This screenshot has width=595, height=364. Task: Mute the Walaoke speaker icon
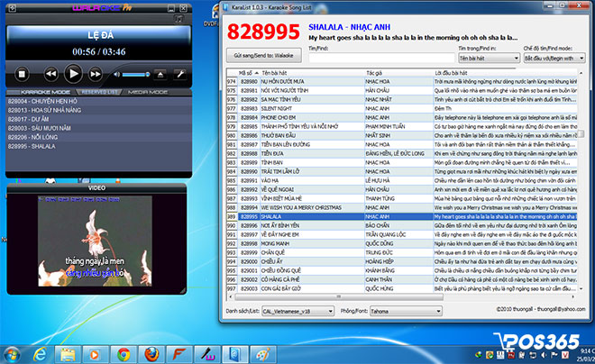[117, 74]
